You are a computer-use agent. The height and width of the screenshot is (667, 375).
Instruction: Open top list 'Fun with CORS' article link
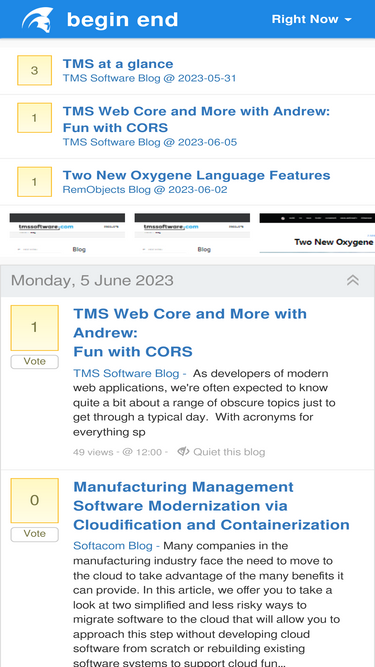click(x=196, y=119)
